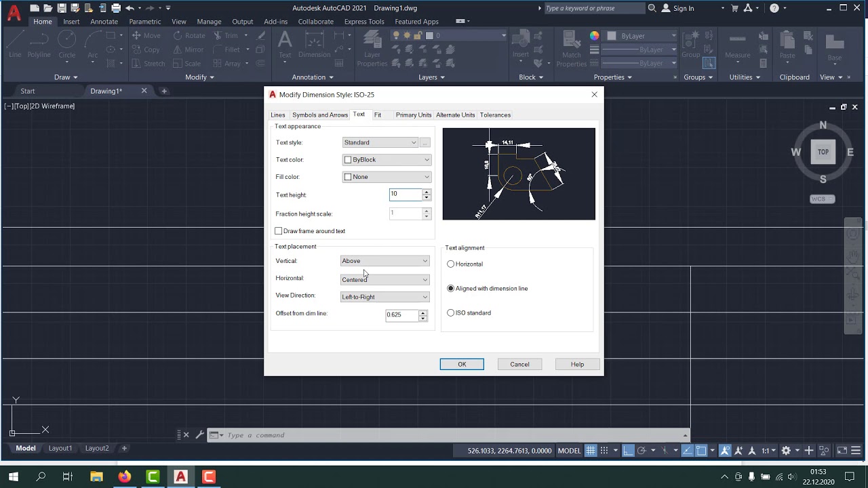The width and height of the screenshot is (868, 488).
Task: Click the Stretch tool
Action: point(148,64)
